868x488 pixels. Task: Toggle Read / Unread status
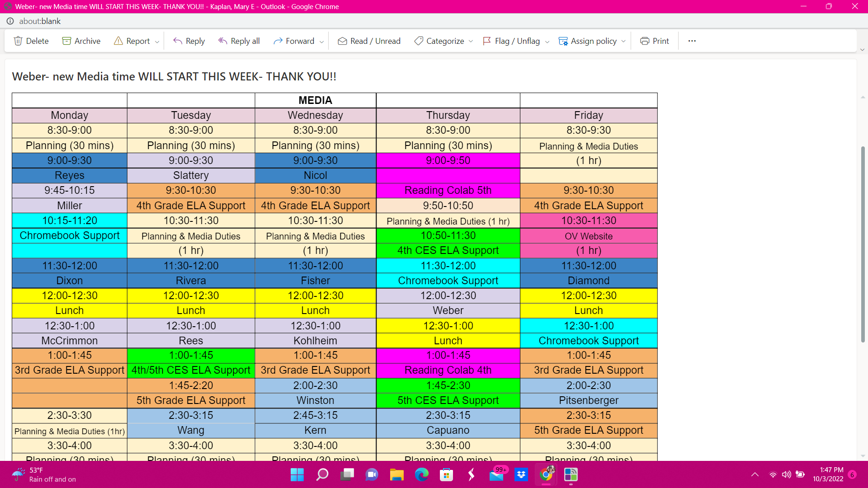(369, 41)
